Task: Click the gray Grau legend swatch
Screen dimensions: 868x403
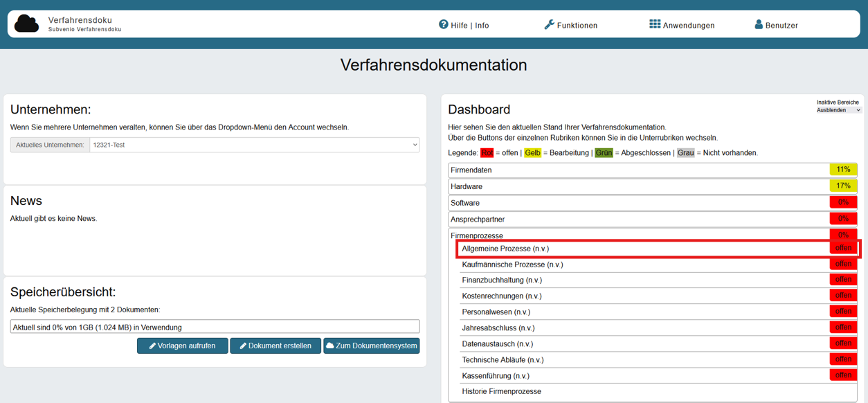Action: tap(686, 152)
